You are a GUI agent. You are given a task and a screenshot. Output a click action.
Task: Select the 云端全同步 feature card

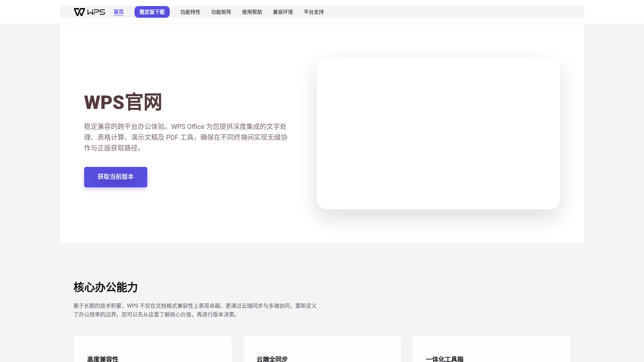[322, 349]
